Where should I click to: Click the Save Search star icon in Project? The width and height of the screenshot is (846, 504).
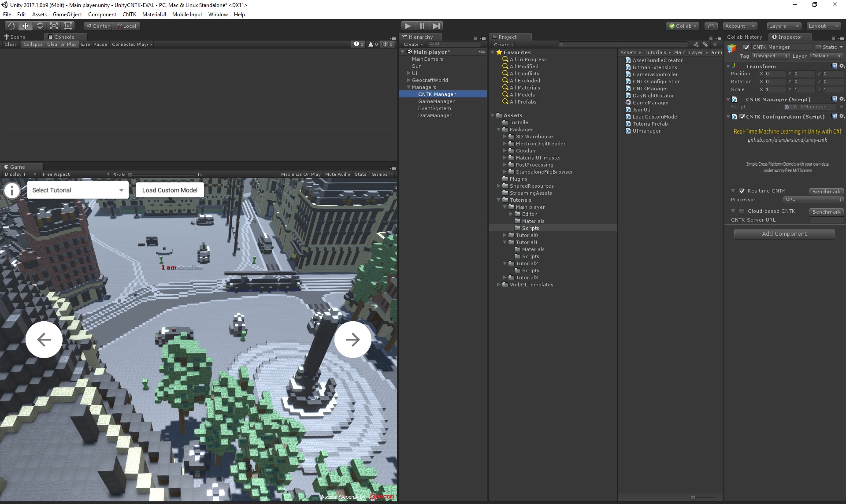(x=715, y=44)
